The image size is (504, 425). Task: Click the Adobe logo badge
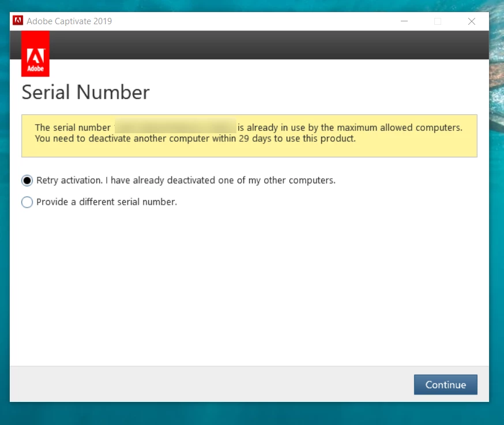coord(35,54)
